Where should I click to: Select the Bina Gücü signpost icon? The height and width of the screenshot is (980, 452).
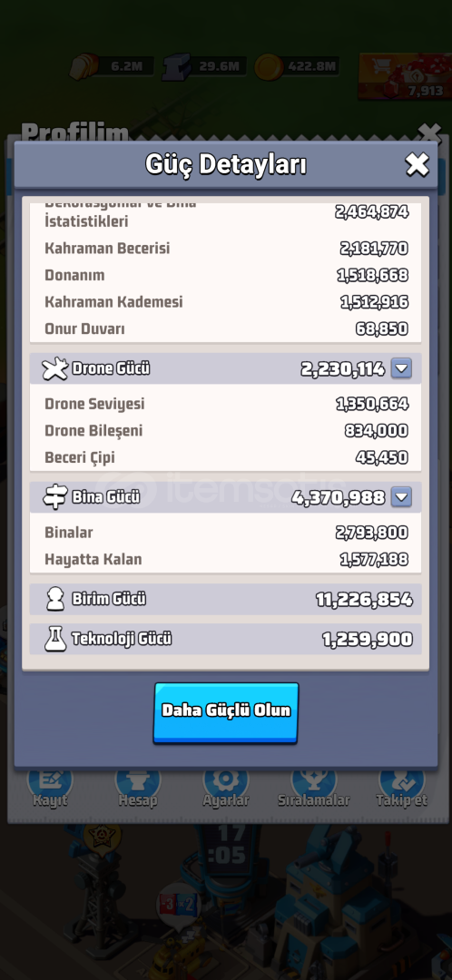54,497
